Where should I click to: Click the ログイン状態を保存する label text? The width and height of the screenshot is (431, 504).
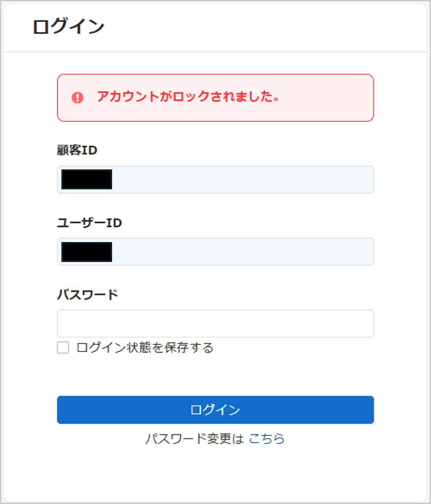(x=145, y=348)
